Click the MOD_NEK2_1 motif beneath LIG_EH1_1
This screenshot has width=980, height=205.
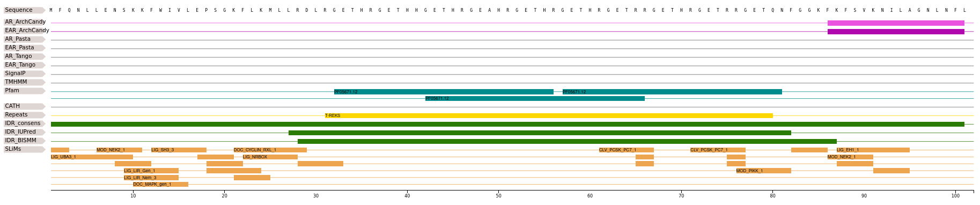850,157
